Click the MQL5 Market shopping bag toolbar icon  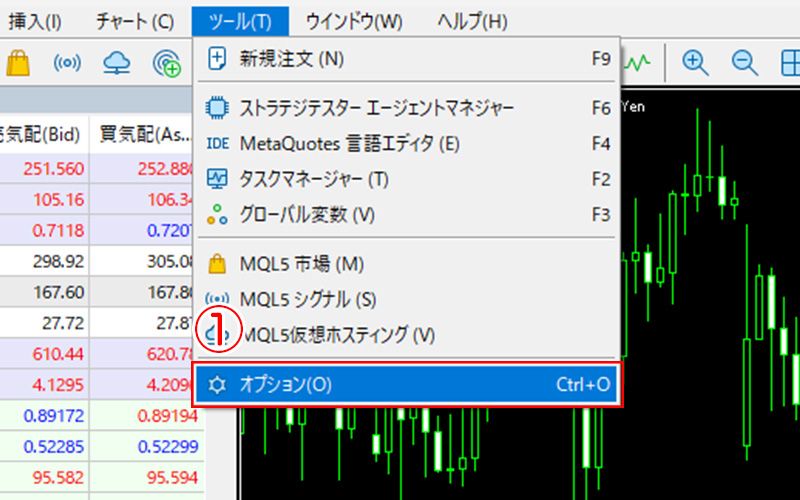[17, 62]
